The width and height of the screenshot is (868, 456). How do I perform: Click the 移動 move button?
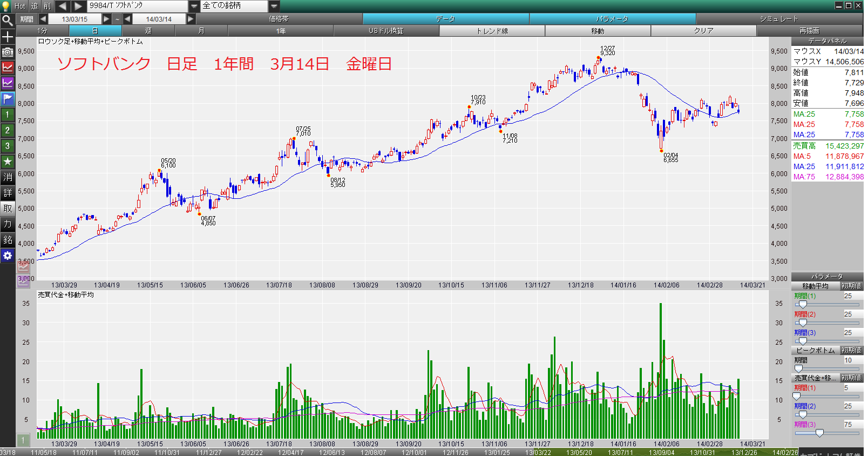tap(598, 31)
